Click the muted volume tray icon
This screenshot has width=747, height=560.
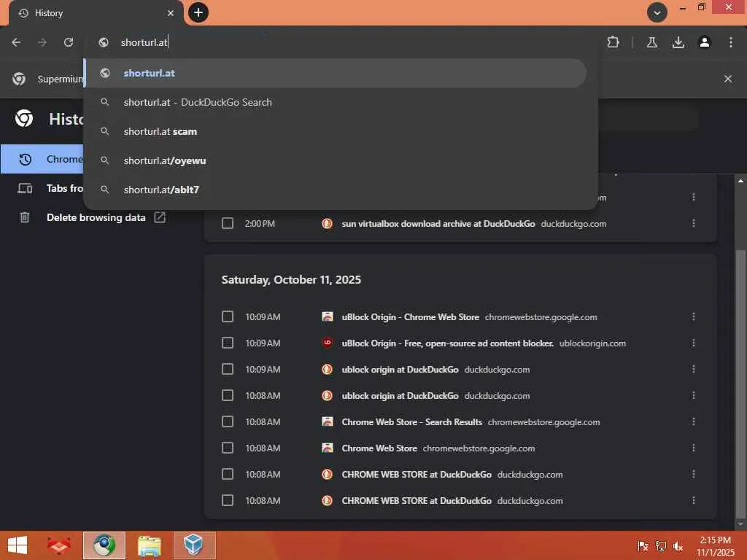(x=678, y=545)
